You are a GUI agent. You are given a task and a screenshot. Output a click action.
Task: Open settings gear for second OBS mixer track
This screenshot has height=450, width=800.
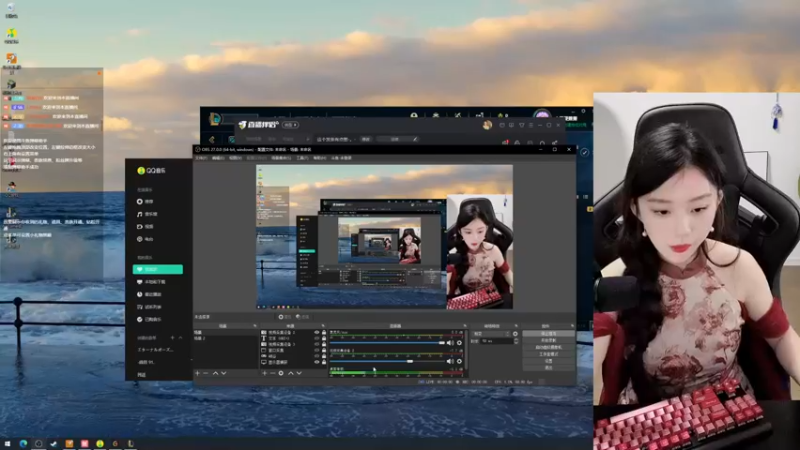(x=459, y=361)
